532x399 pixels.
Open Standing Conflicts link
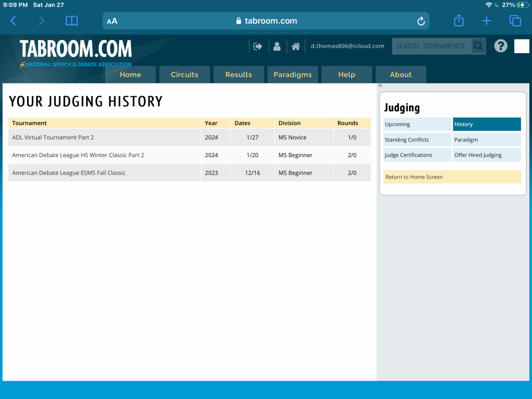tap(417, 140)
